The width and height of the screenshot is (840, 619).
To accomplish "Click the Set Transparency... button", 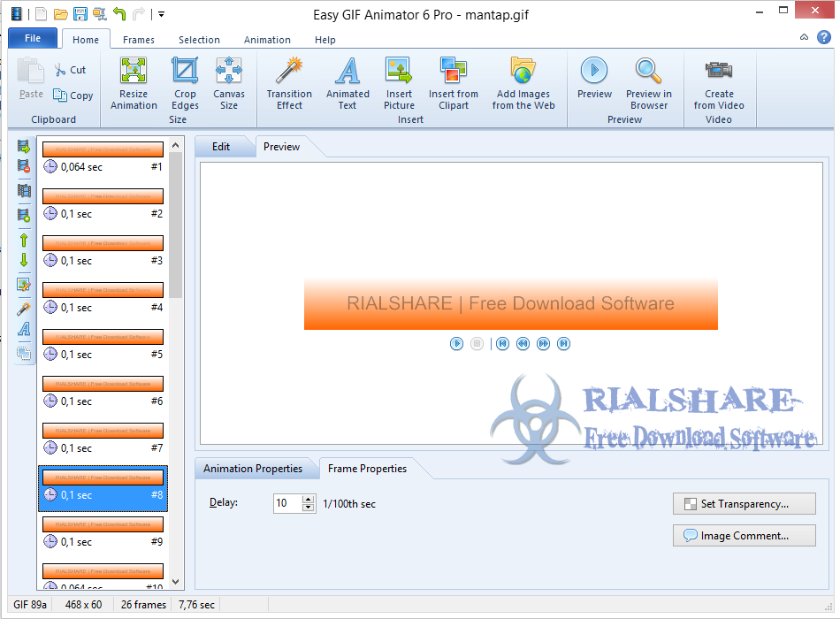I will point(745,504).
